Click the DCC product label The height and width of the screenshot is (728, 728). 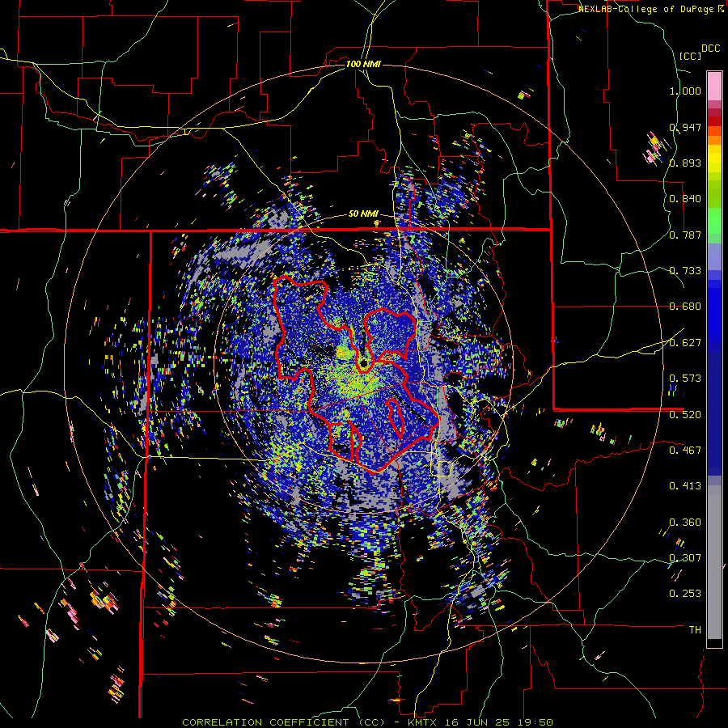click(710, 49)
